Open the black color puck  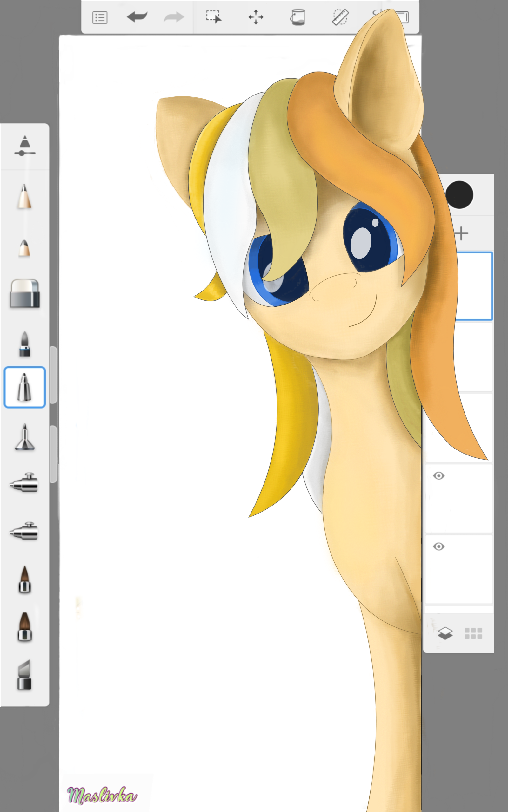(x=459, y=195)
